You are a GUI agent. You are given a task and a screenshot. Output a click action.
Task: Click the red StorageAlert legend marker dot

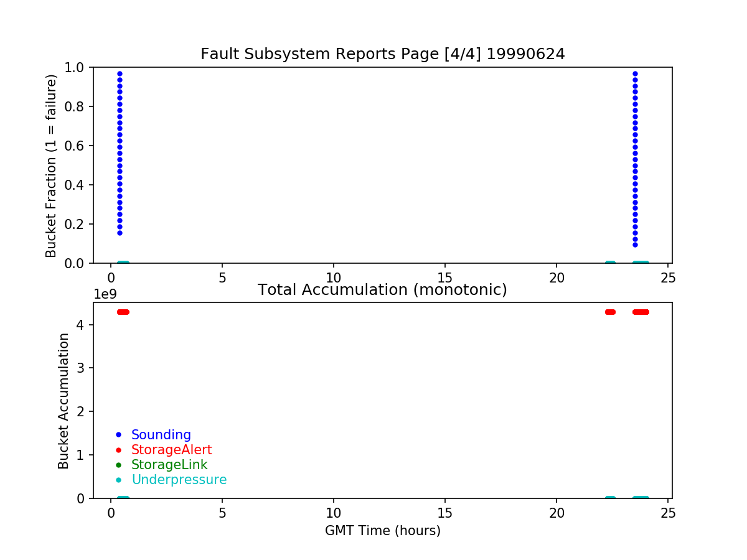118,450
